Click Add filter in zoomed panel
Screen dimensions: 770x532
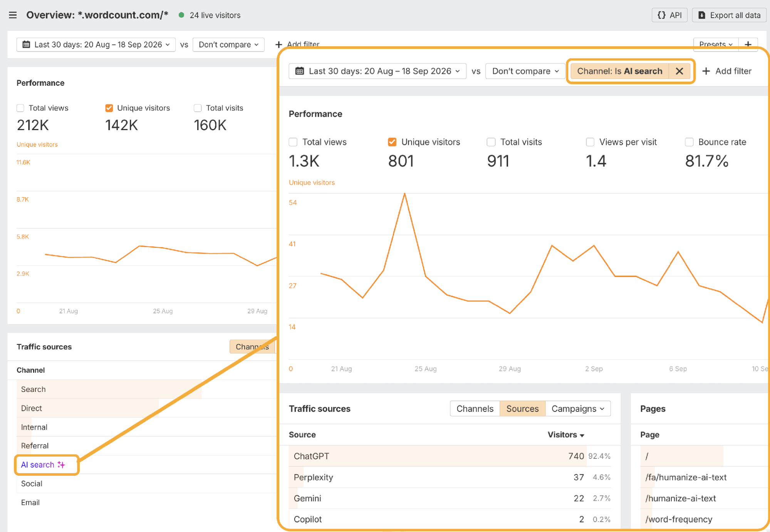(726, 71)
